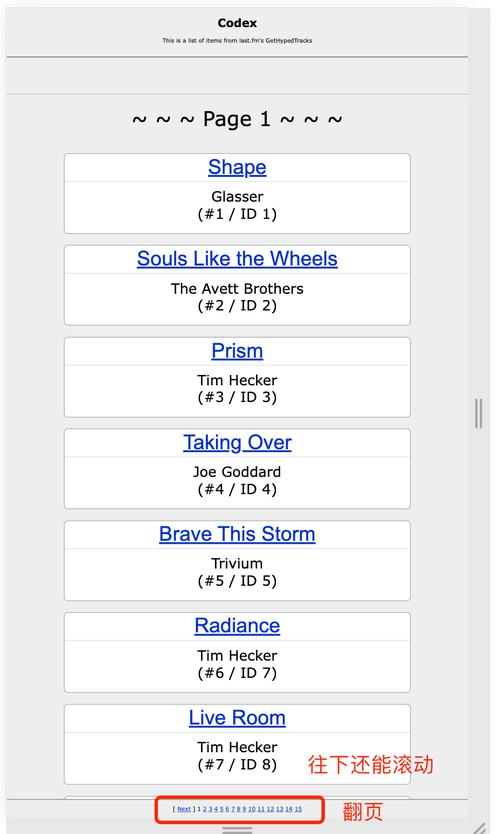Jump to page 2 in pagination
Image resolution: width=500 pixels, height=834 pixels.
[x=204, y=809]
